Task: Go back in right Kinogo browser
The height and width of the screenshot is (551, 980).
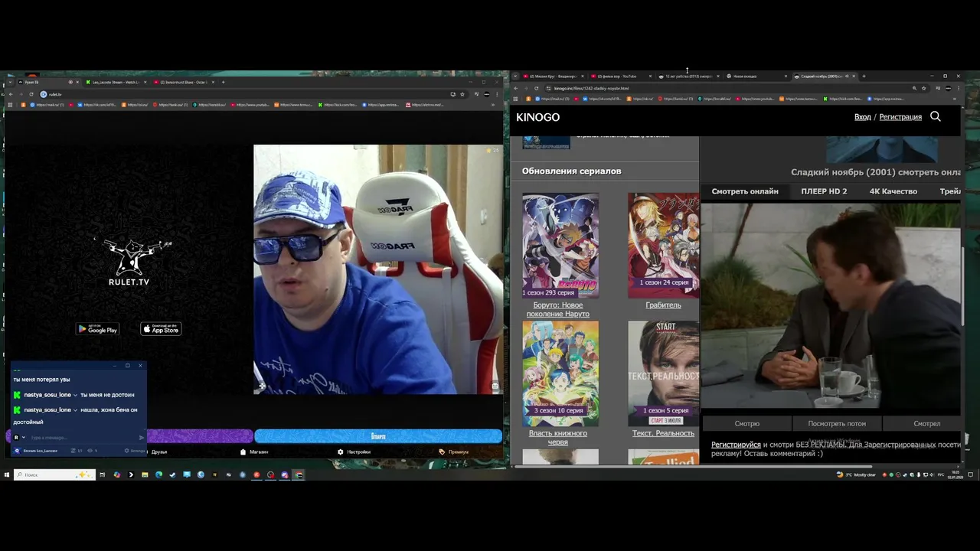Action: click(x=515, y=88)
